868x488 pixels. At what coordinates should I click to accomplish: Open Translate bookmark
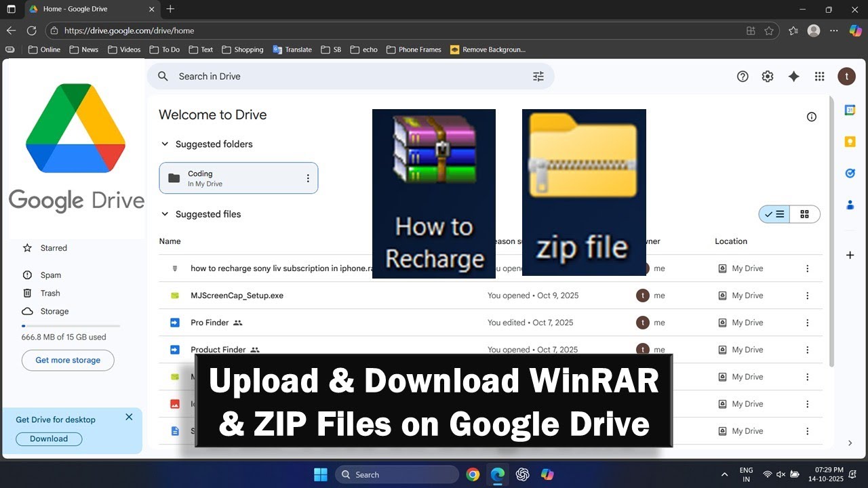[292, 49]
